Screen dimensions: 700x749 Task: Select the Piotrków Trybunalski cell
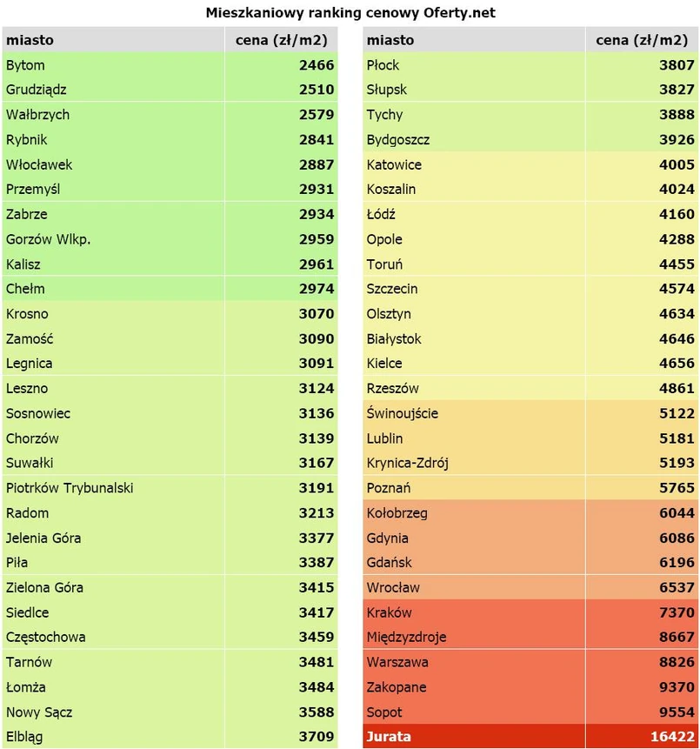(x=70, y=488)
